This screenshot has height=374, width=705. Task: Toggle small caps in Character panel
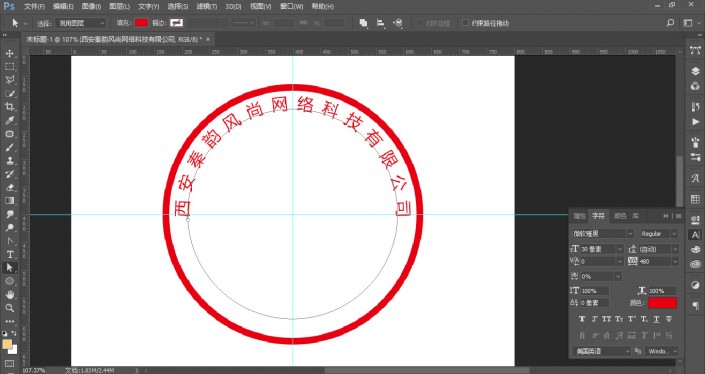click(x=619, y=319)
